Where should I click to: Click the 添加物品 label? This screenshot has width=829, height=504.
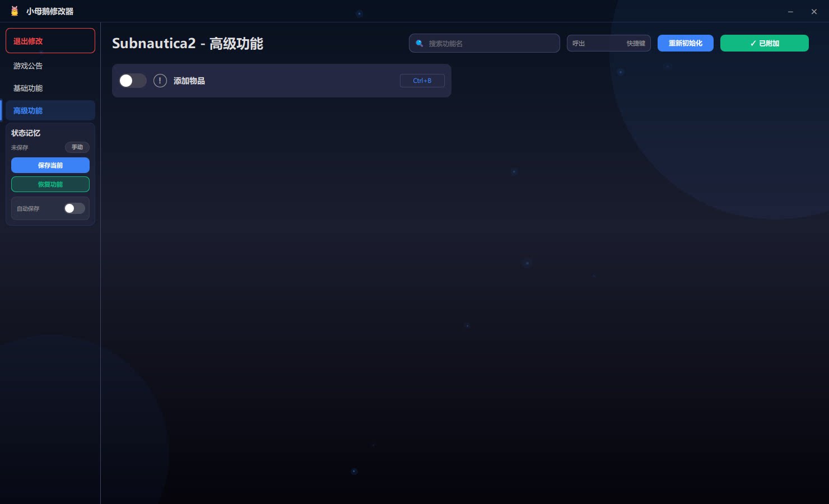tap(189, 81)
